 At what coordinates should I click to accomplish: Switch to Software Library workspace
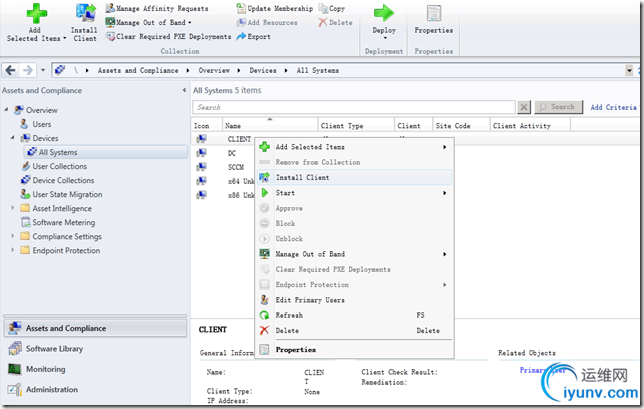coord(95,349)
